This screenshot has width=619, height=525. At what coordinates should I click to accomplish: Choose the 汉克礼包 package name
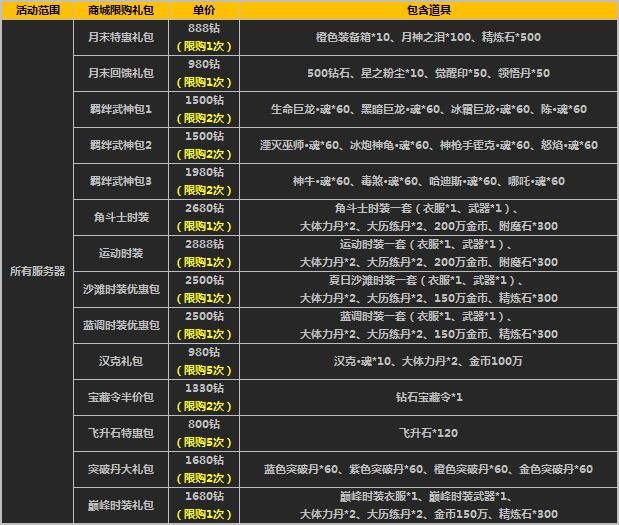(120, 360)
